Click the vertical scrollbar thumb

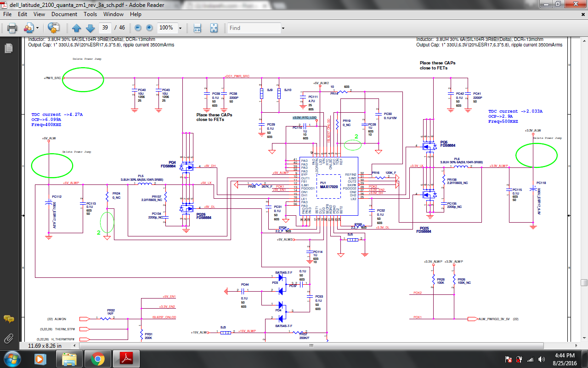pos(584,282)
